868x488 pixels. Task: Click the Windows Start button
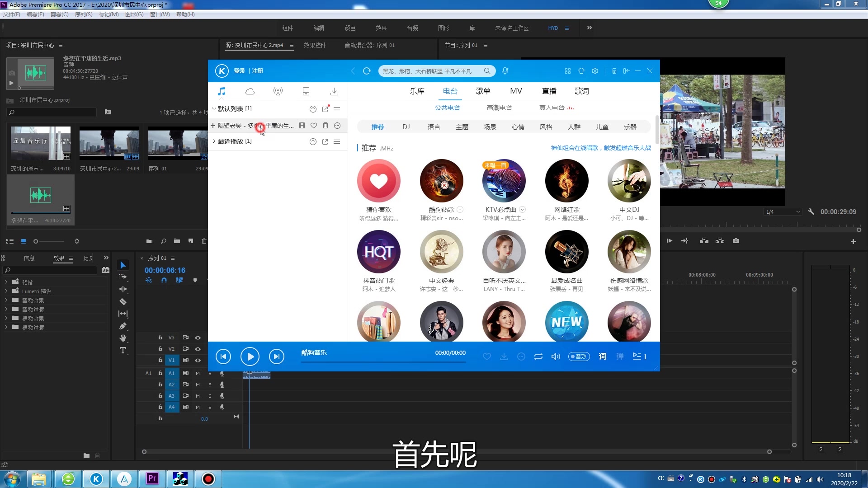point(12,479)
